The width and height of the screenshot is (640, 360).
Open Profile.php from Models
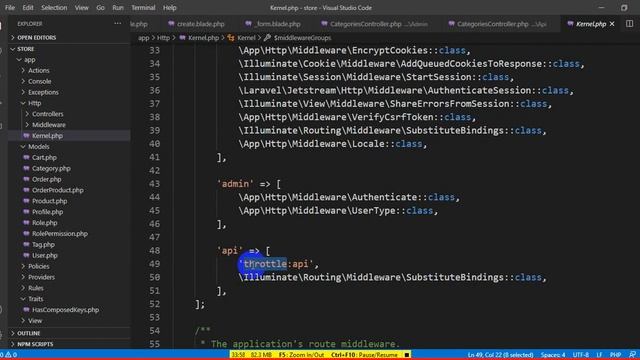pyautogui.click(x=47, y=212)
